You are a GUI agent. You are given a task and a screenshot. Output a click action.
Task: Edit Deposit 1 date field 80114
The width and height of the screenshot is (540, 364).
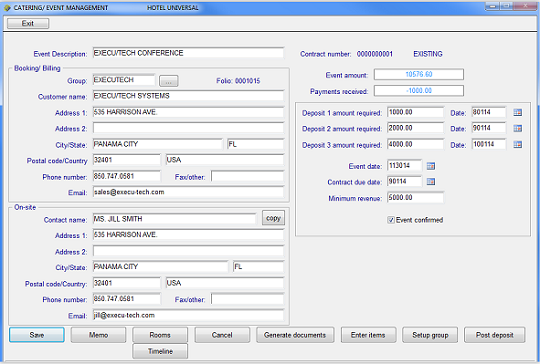(489, 112)
